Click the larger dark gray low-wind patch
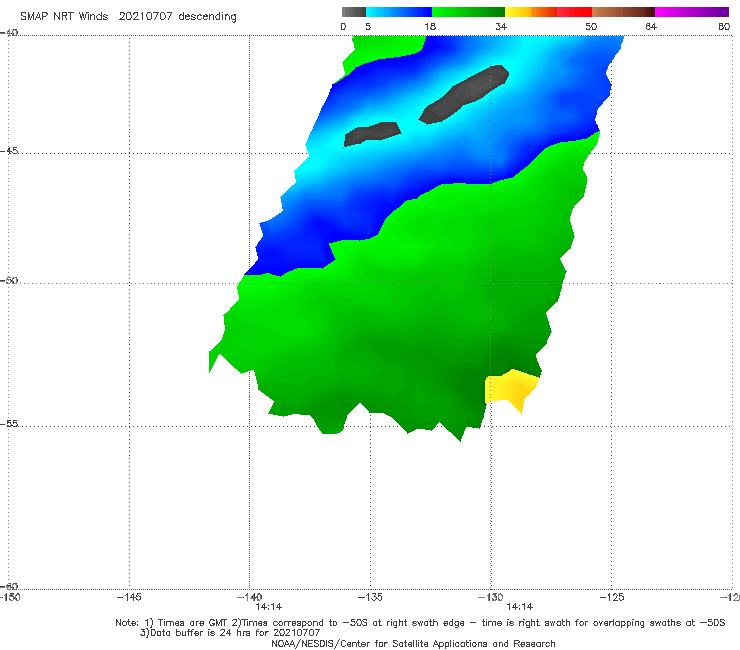The width and height of the screenshot is (740, 650). [464, 94]
